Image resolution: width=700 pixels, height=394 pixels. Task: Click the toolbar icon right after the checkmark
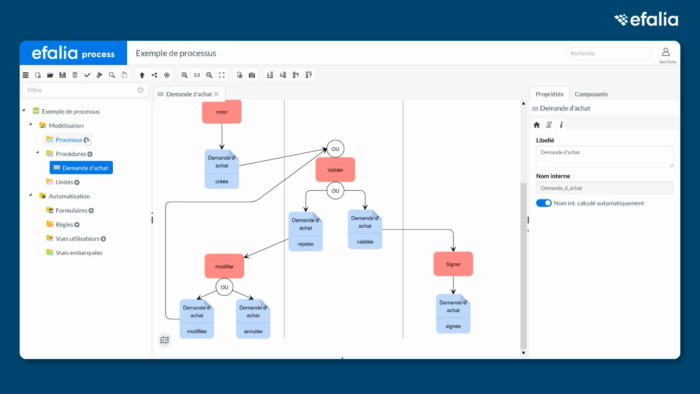pos(100,75)
